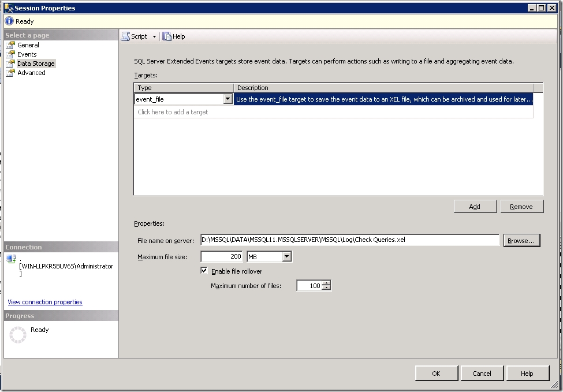
Task: Open View connection properties link
Action: click(45, 302)
